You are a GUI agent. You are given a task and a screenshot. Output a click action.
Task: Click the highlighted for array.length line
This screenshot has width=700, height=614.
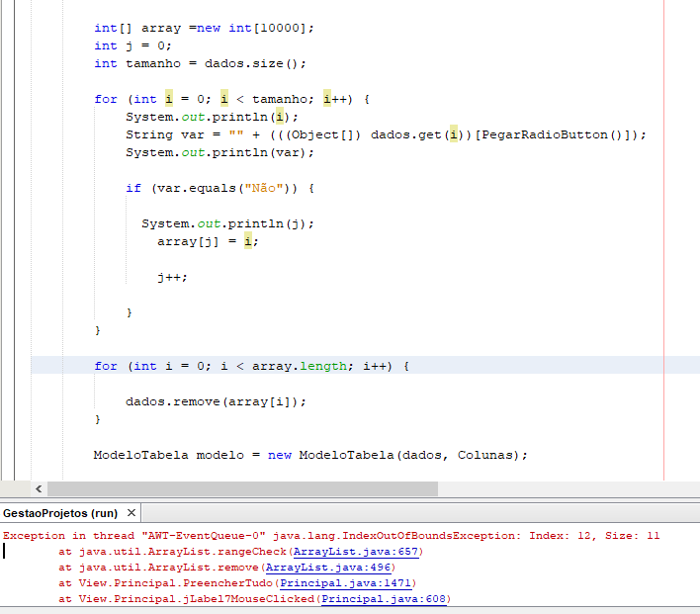click(251, 366)
